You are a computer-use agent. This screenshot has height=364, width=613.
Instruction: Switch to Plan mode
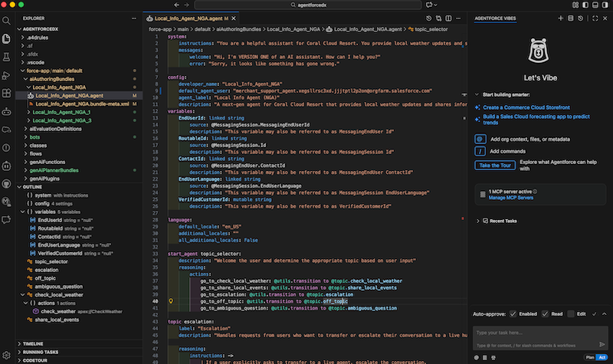(x=590, y=356)
